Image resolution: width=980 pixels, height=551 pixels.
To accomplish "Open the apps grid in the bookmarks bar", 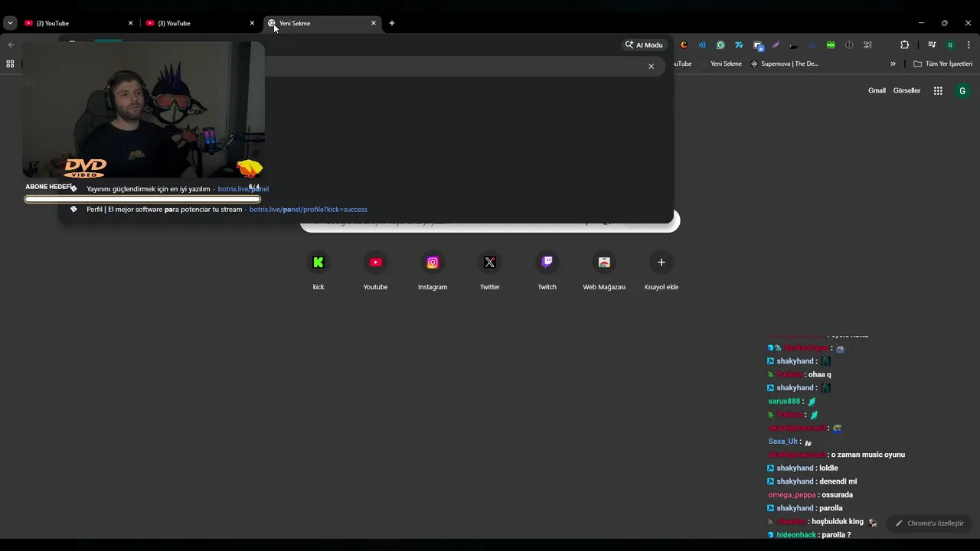I will pos(10,64).
